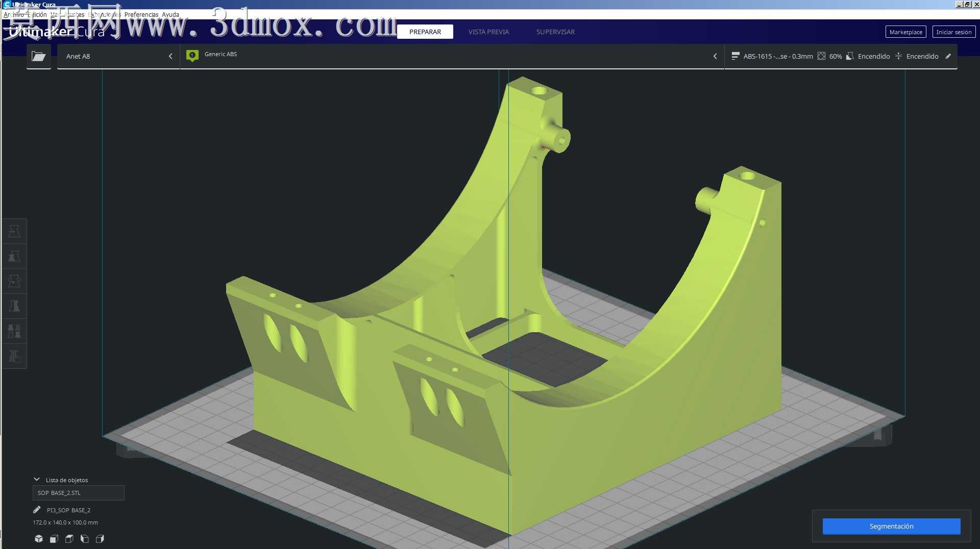Click the infill icon beside 60%
The height and width of the screenshot is (549, 980).
pyautogui.click(x=821, y=56)
